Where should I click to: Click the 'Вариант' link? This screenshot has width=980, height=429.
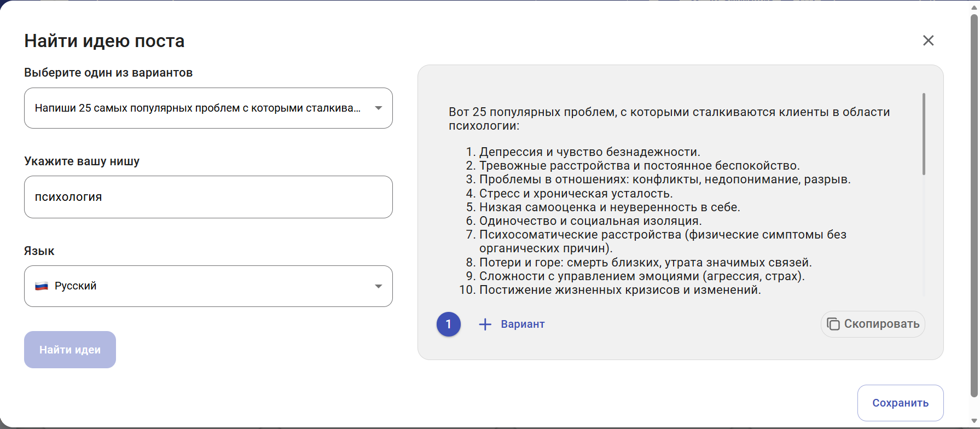coord(523,324)
